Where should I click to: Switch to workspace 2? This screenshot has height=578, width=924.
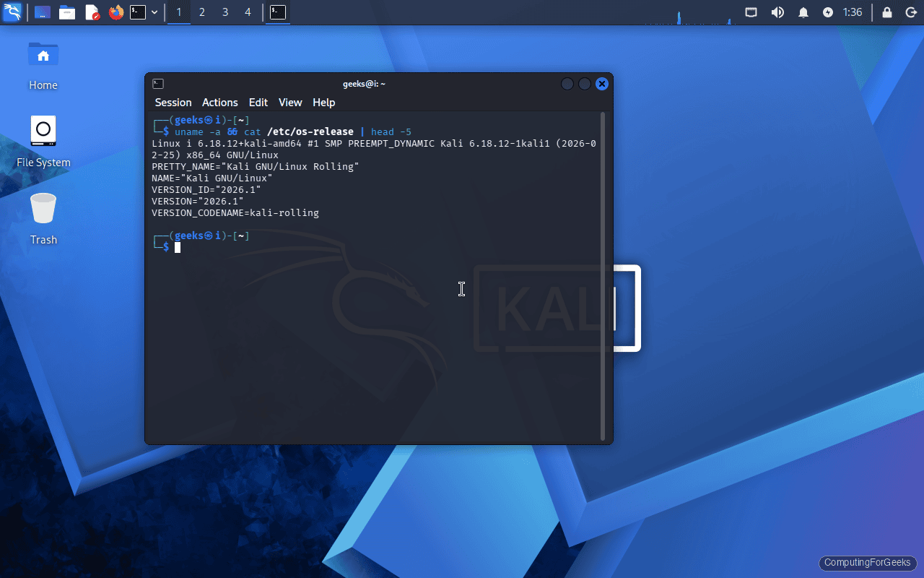pyautogui.click(x=201, y=12)
